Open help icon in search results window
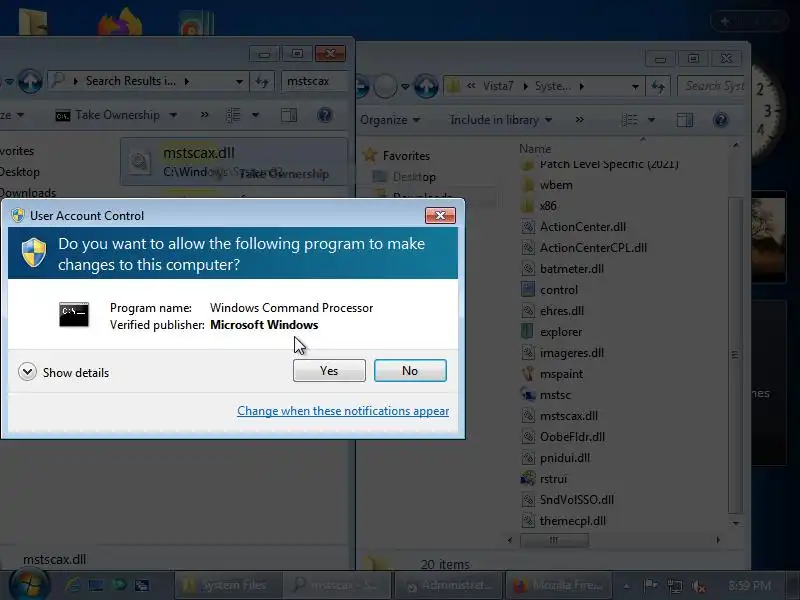 pos(324,115)
